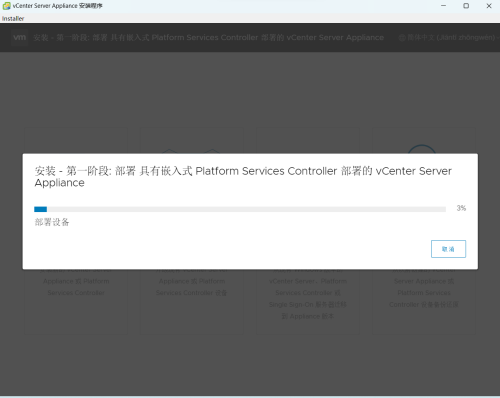Click the vCenter Server Appliance title bar icon
500x398 pixels.
tap(6, 6)
